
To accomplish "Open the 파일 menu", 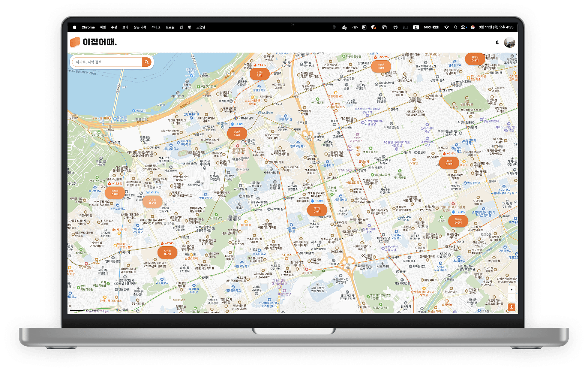I will coord(103,27).
